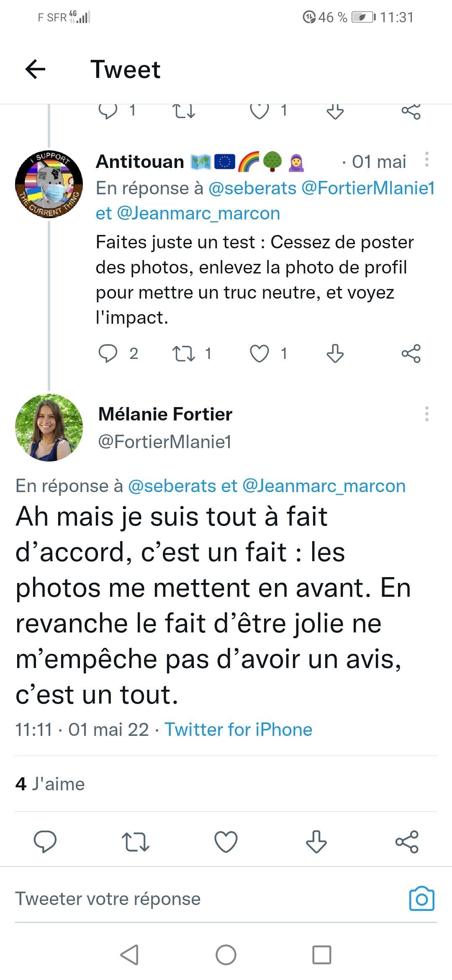This screenshot has height=980, width=452.
Task: Open @Jeanmarc_marcon mention in main tweet
Action: tap(324, 486)
